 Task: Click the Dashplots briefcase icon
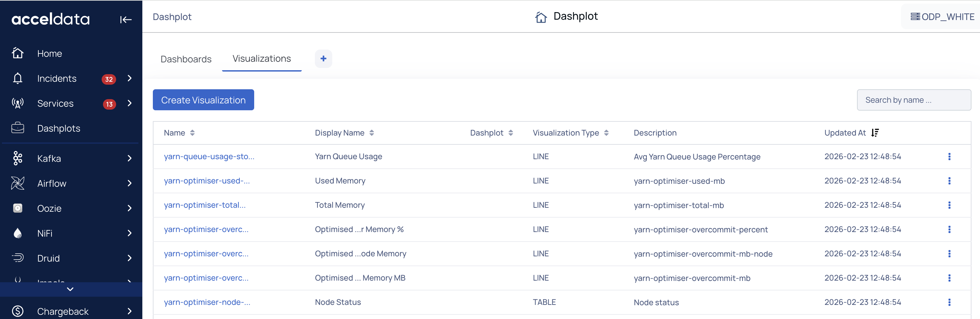click(x=17, y=128)
